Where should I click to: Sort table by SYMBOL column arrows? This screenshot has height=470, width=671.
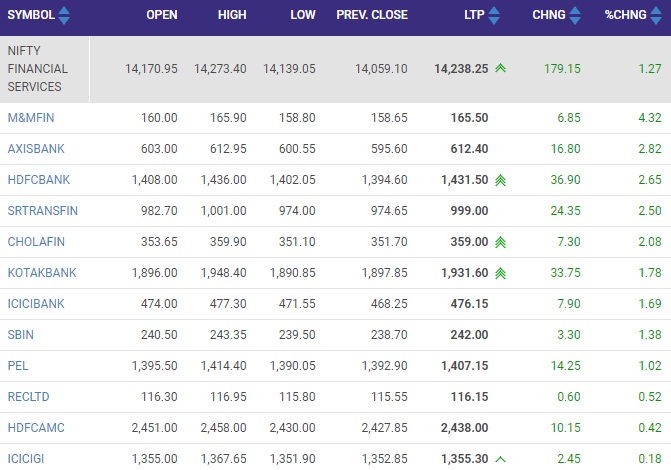click(64, 15)
